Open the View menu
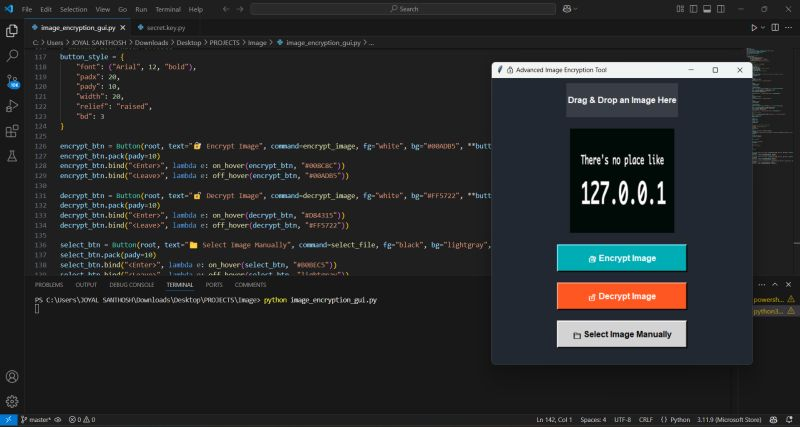Image resolution: width=800 pixels, height=427 pixels. coord(103,9)
